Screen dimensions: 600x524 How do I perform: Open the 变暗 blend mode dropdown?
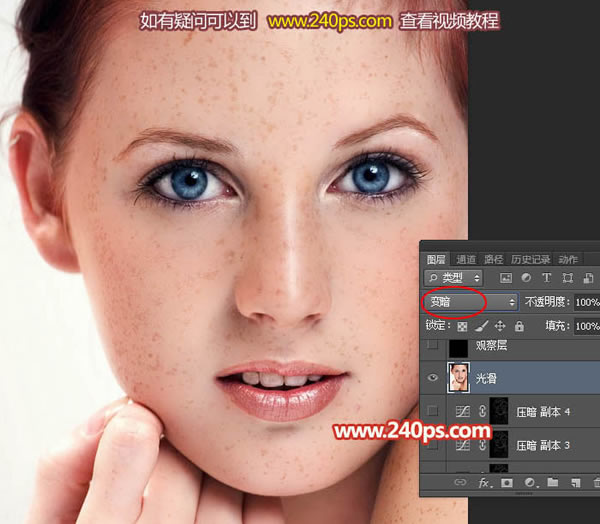[x=471, y=301]
